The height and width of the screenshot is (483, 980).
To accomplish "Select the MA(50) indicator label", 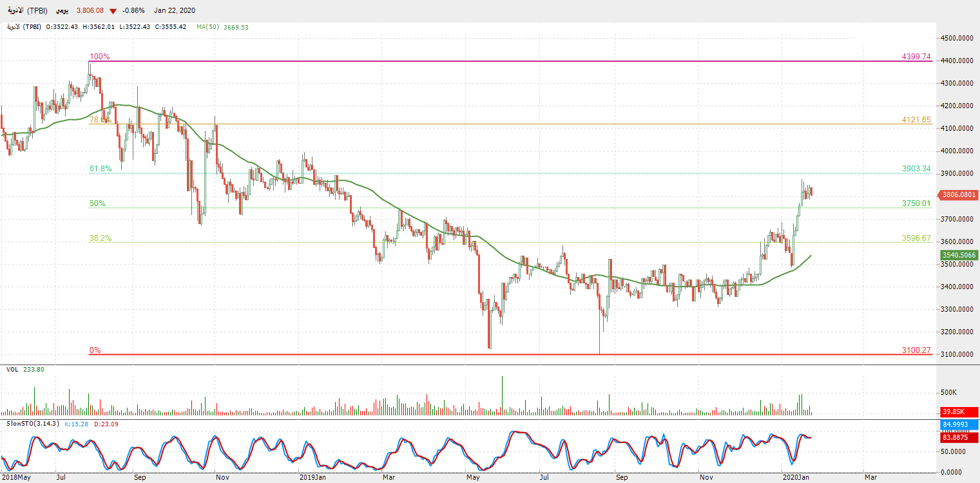I will pos(208,27).
